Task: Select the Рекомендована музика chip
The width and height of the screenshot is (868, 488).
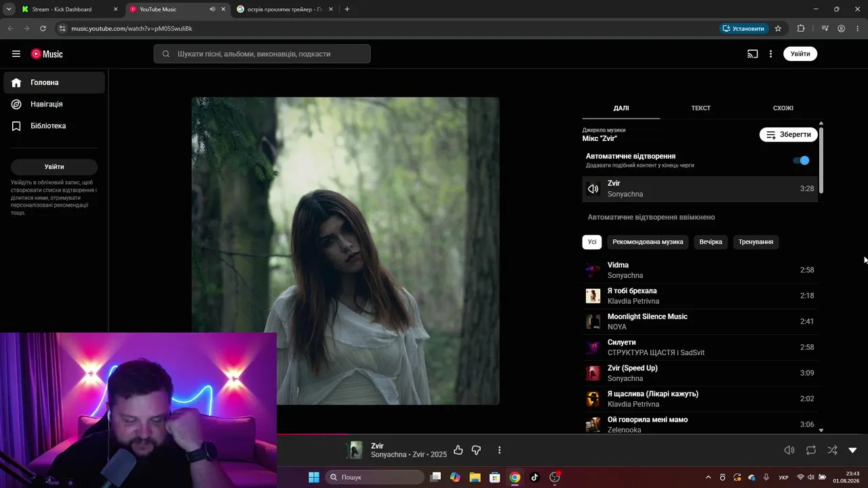Action: pos(648,242)
